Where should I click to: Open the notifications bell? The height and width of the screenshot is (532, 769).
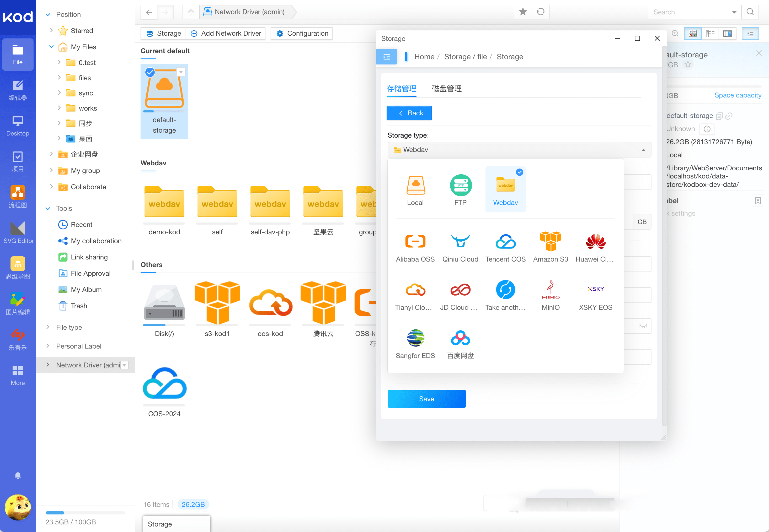click(x=18, y=475)
